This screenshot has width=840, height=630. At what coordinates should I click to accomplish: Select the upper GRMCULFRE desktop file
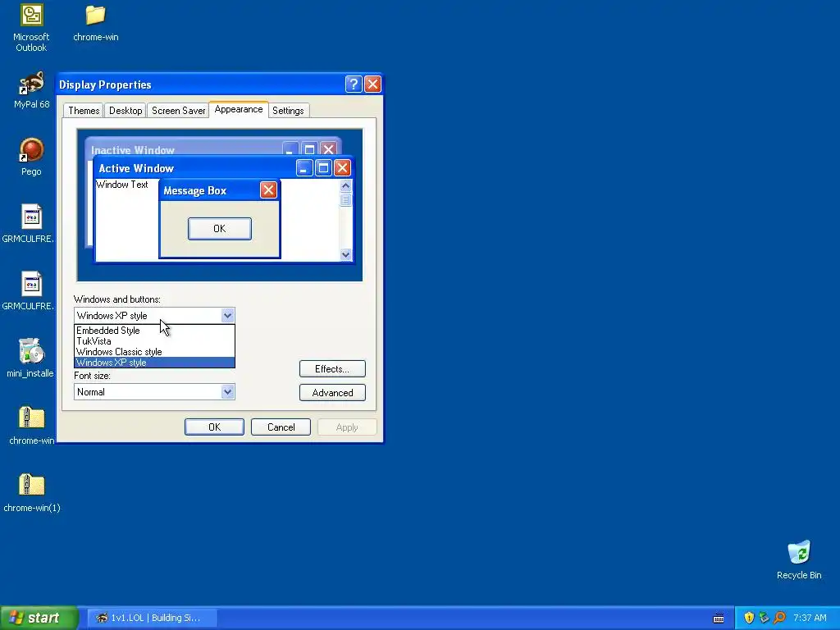[x=29, y=224]
